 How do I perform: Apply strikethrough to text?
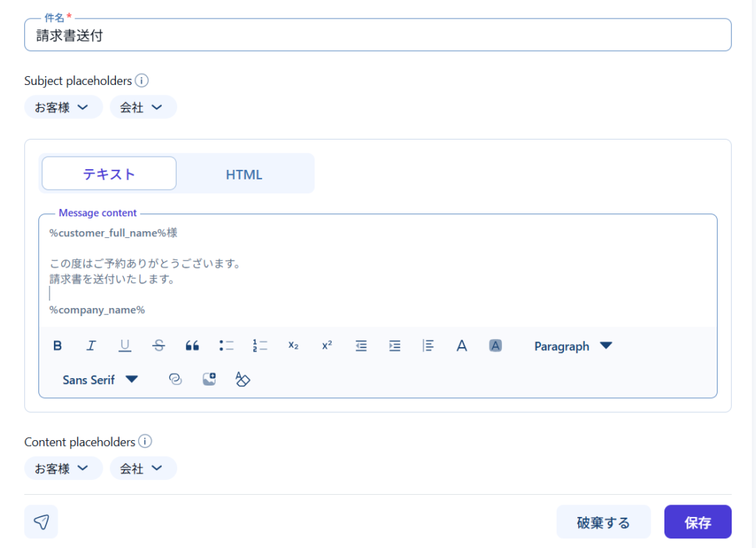pyautogui.click(x=159, y=346)
